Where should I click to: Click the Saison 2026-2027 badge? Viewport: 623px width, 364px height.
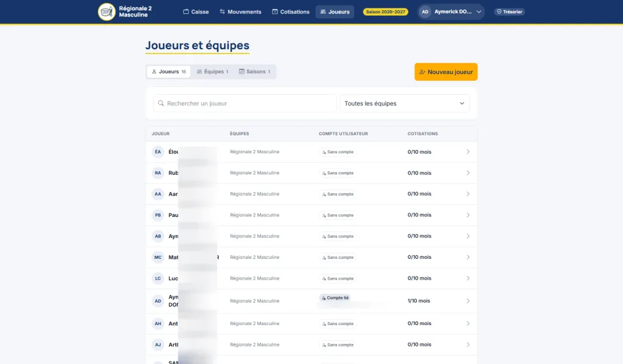click(x=385, y=12)
